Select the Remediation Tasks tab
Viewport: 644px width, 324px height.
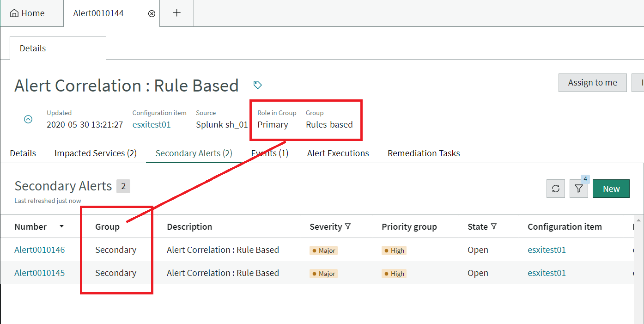(x=423, y=153)
